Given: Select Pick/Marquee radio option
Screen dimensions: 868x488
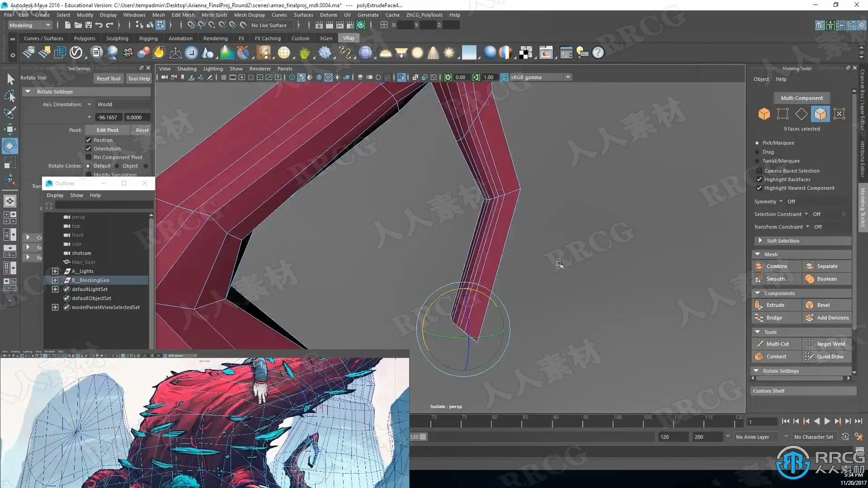Looking at the screenshot, I should pyautogui.click(x=757, y=143).
